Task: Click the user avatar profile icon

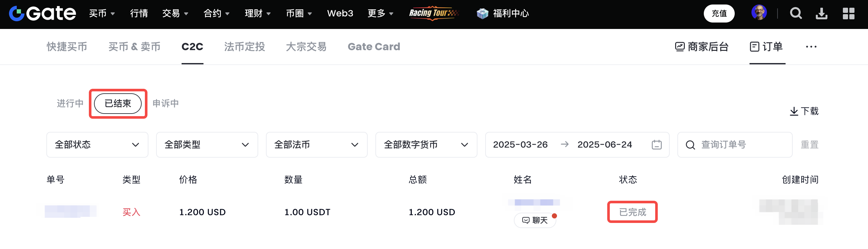Action: pos(759,13)
